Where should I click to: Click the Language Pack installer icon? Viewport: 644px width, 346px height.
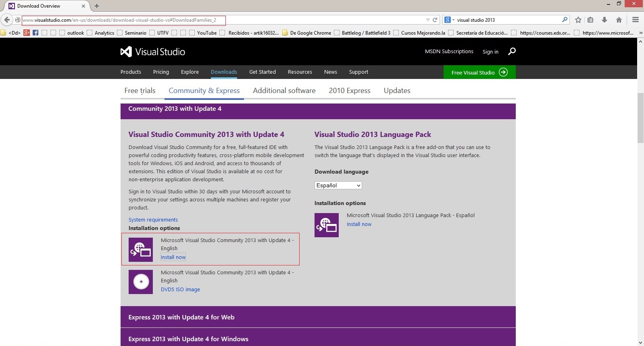327,225
